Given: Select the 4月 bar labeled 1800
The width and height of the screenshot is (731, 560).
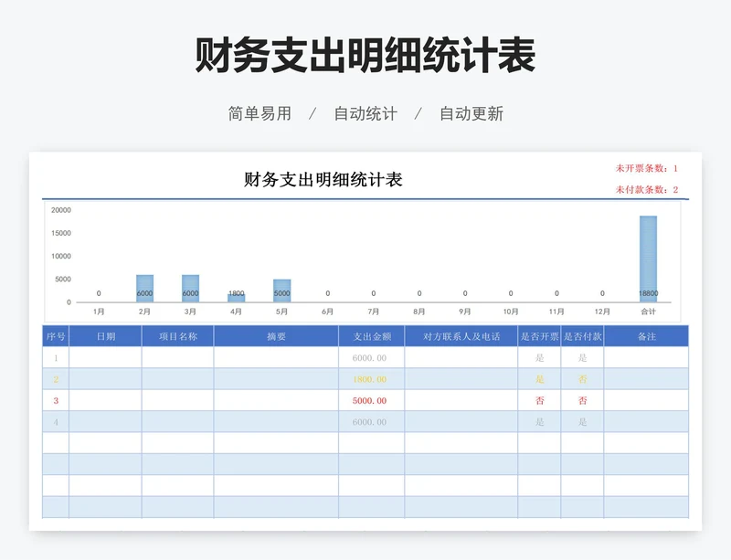Looking at the screenshot, I should coord(237,298).
